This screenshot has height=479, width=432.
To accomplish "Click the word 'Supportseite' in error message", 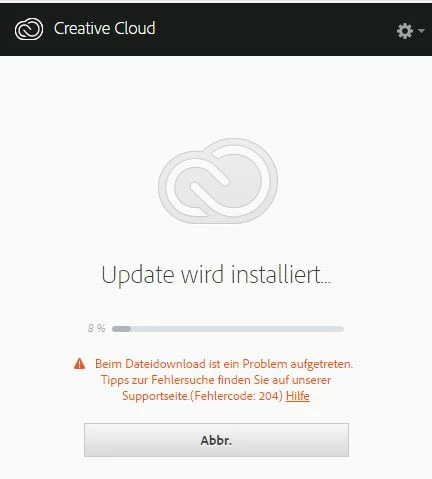I will pyautogui.click(x=155, y=396).
